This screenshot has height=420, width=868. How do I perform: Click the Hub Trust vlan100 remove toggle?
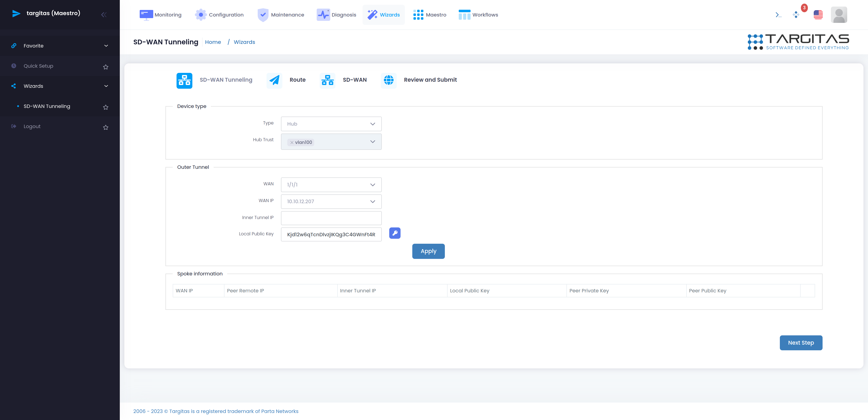coord(292,142)
